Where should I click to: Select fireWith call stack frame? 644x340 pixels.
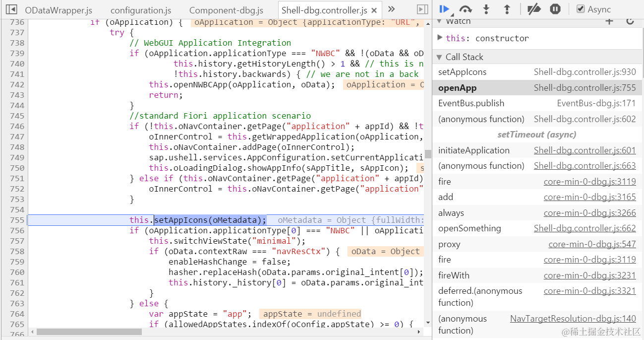[537, 275]
